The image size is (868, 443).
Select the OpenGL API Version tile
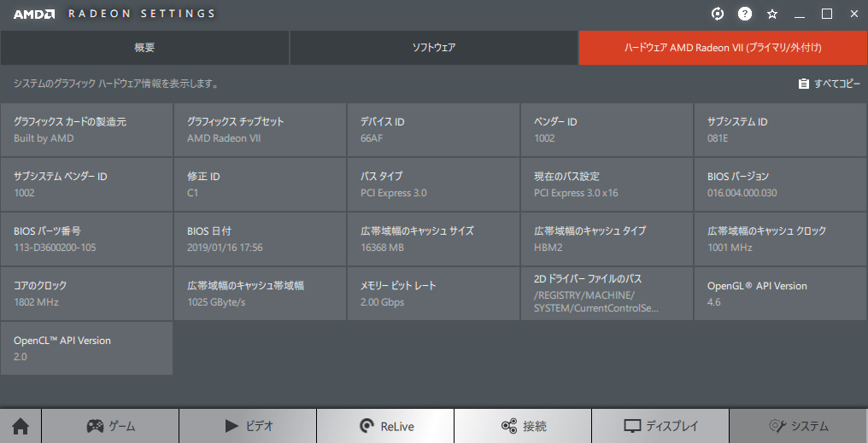point(781,294)
